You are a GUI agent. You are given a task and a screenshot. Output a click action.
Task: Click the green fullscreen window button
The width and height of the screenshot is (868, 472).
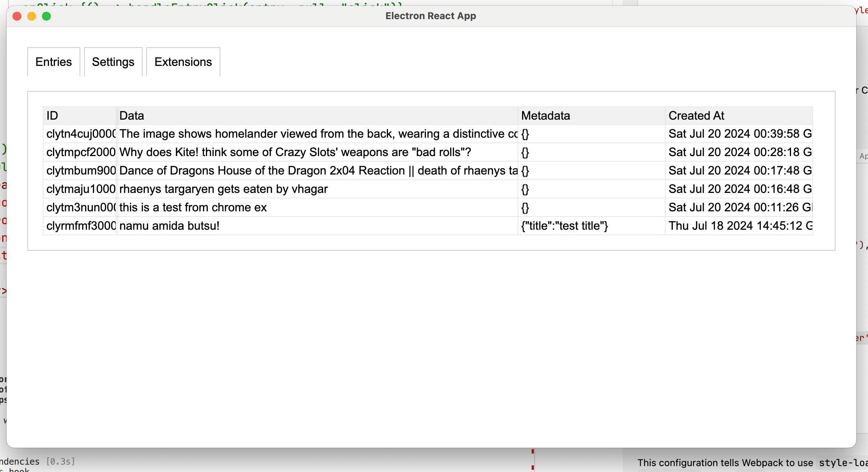click(x=46, y=16)
